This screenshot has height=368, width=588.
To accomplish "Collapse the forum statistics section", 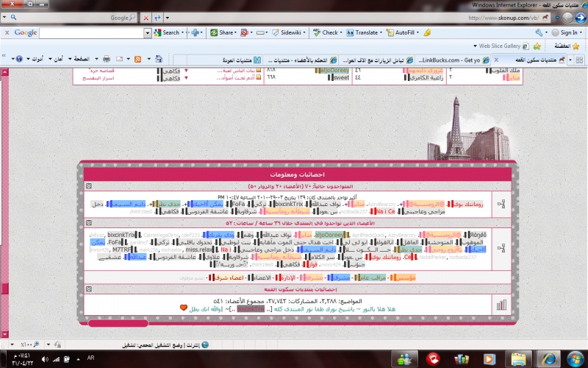I will pyautogui.click(x=90, y=289).
